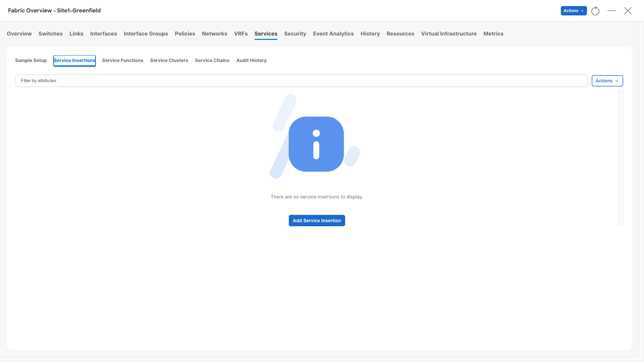The image size is (644, 362).
Task: Open the Event Analytics tab
Action: pos(333,34)
